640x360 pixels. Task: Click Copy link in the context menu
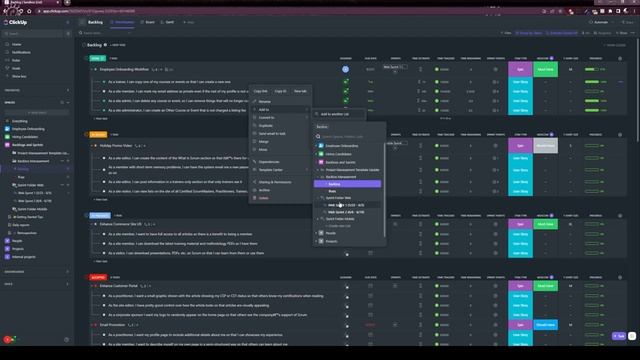[x=260, y=91]
